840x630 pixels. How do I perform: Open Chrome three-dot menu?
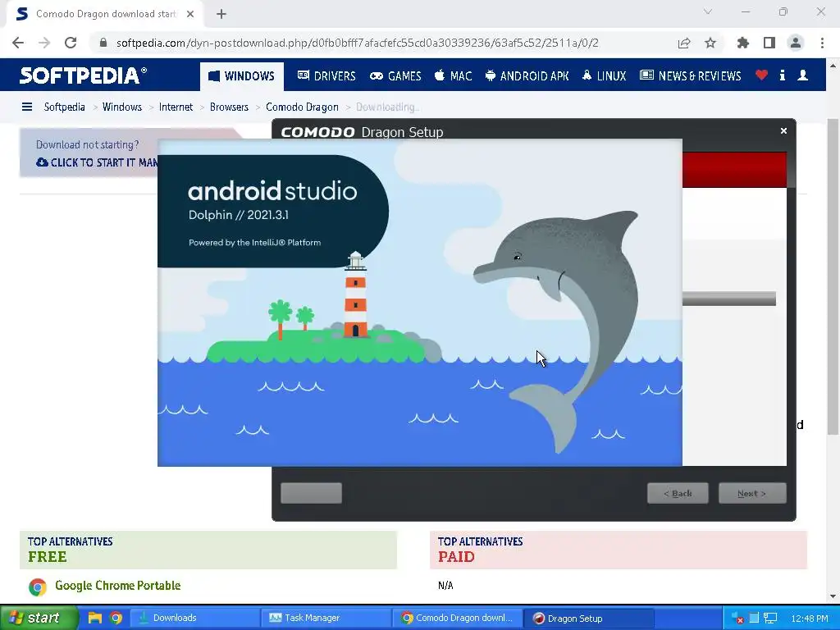click(822, 43)
